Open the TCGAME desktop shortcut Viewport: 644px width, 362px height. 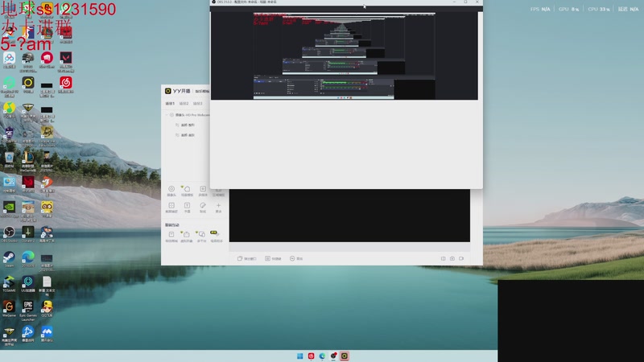[9, 284]
